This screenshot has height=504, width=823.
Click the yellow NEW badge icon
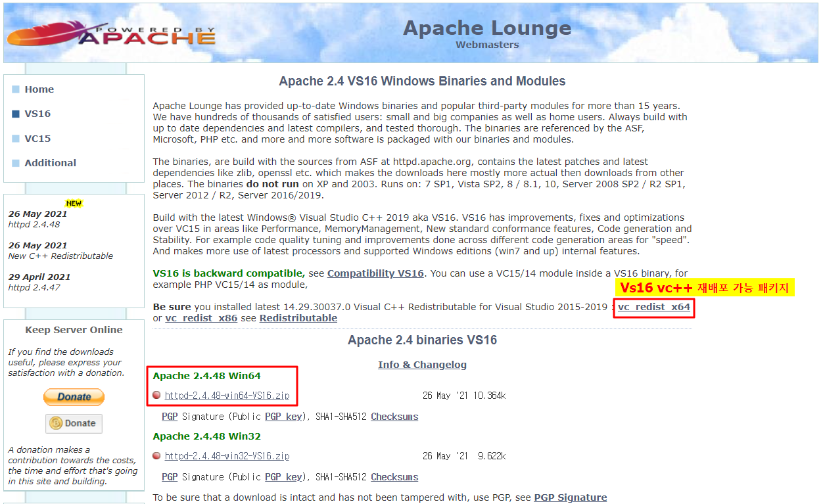pyautogui.click(x=74, y=204)
